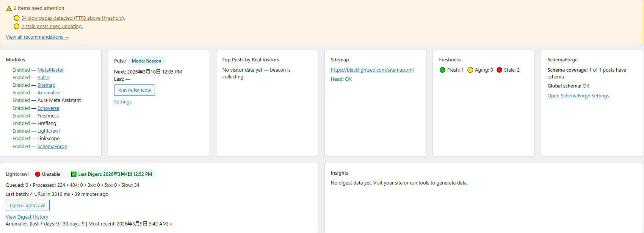Open the sitemap.xml URL link
The image size is (644, 233).
coord(372,70)
